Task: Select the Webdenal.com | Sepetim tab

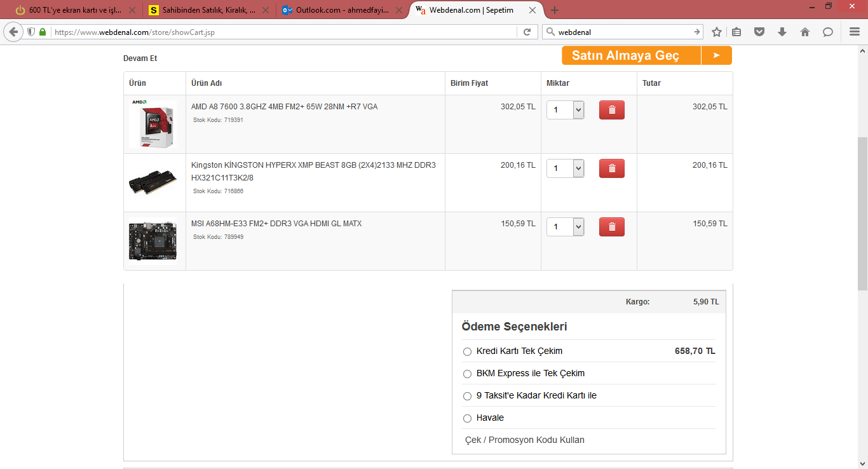Action: coord(477,10)
